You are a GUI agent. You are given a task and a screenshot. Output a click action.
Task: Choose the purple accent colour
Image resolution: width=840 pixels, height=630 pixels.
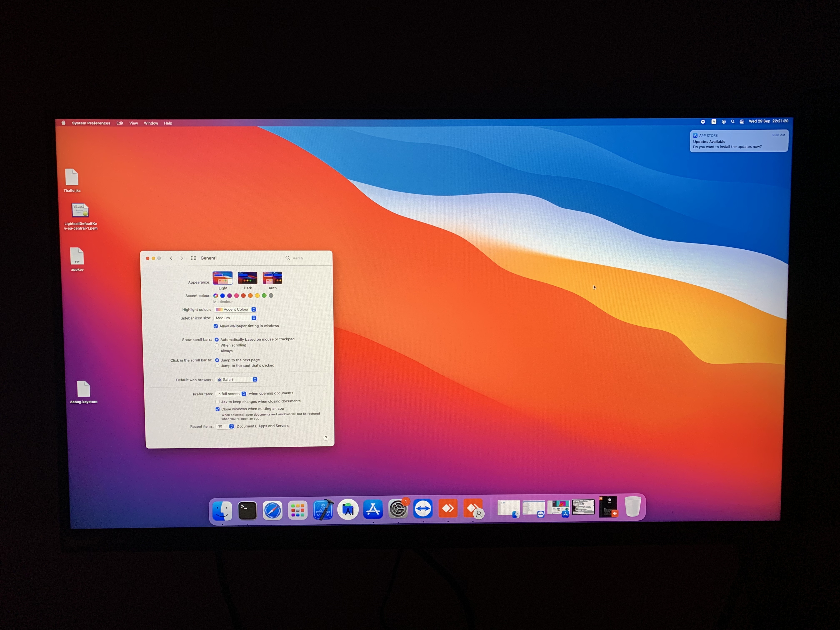coord(229,295)
